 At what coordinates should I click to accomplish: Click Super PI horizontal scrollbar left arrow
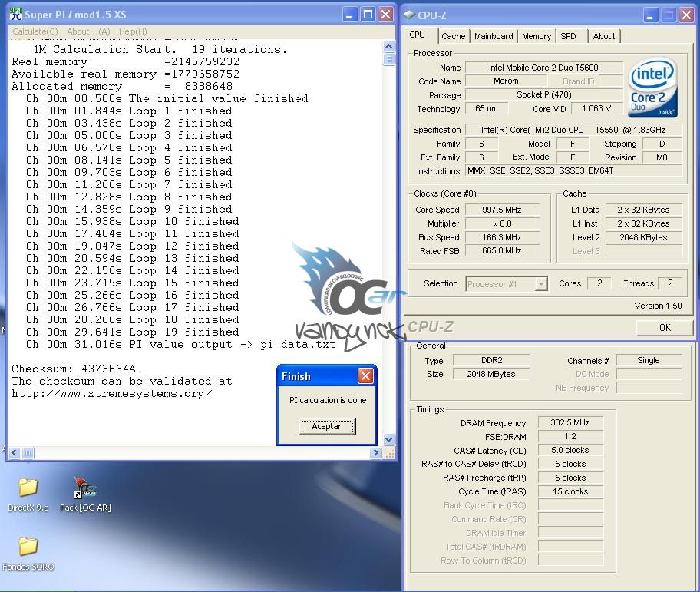pos(15,453)
